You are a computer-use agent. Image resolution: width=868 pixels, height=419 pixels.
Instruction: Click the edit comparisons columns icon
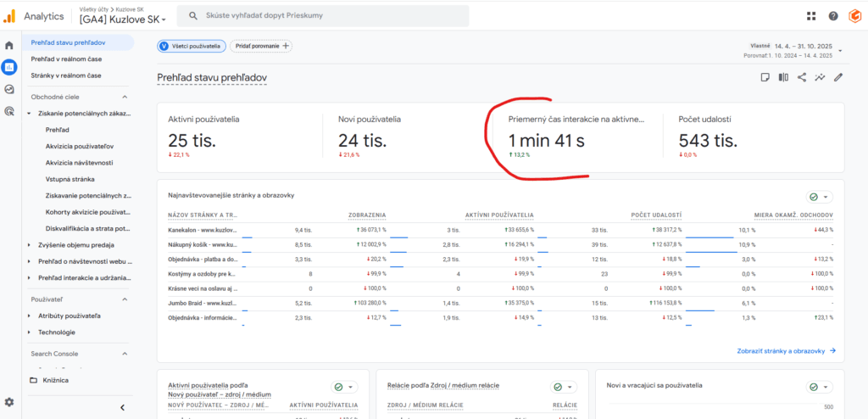(783, 77)
